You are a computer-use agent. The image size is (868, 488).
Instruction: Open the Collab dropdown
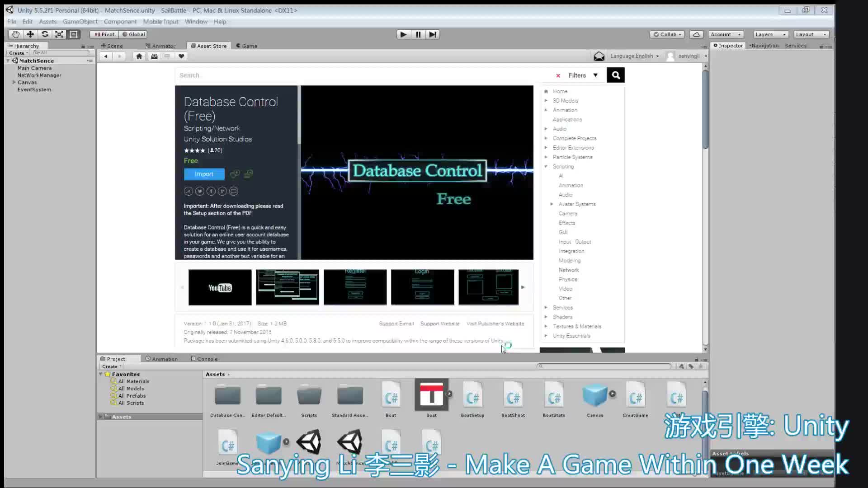point(667,34)
